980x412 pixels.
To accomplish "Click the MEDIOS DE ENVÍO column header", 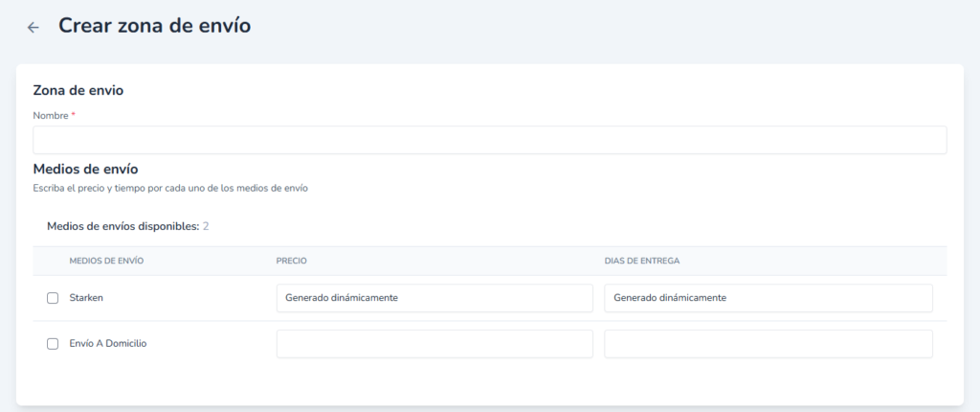I will [x=106, y=261].
